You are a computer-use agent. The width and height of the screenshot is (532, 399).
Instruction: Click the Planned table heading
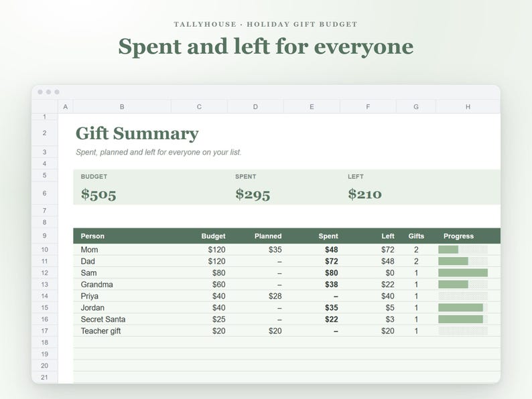tap(268, 236)
